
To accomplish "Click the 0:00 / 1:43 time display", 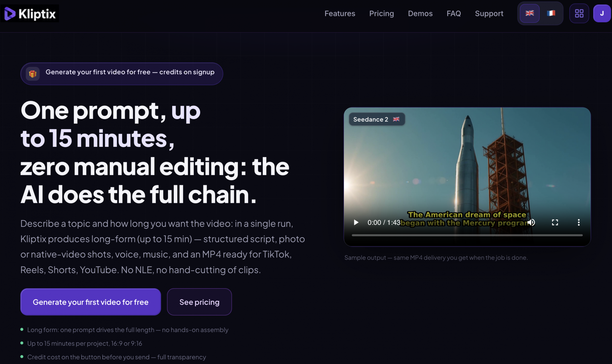I will (384, 223).
